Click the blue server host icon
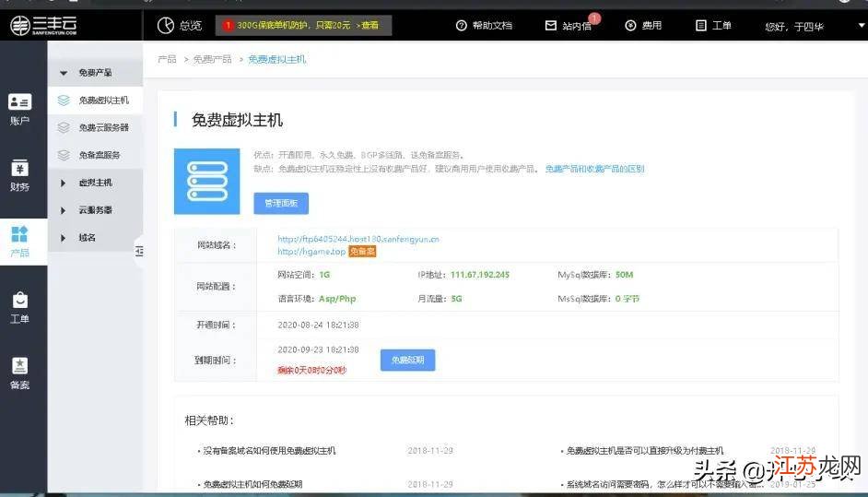 coord(207,181)
